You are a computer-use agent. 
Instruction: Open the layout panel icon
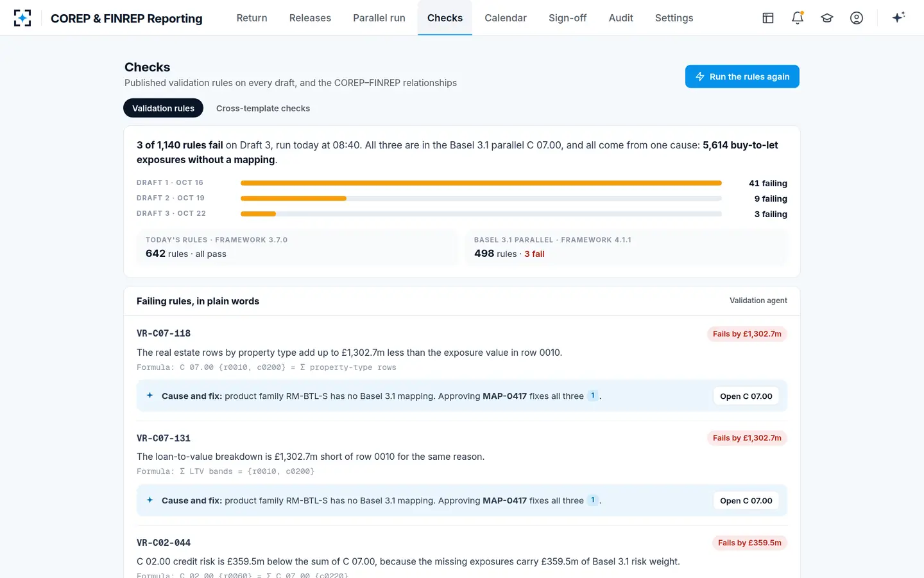(768, 18)
